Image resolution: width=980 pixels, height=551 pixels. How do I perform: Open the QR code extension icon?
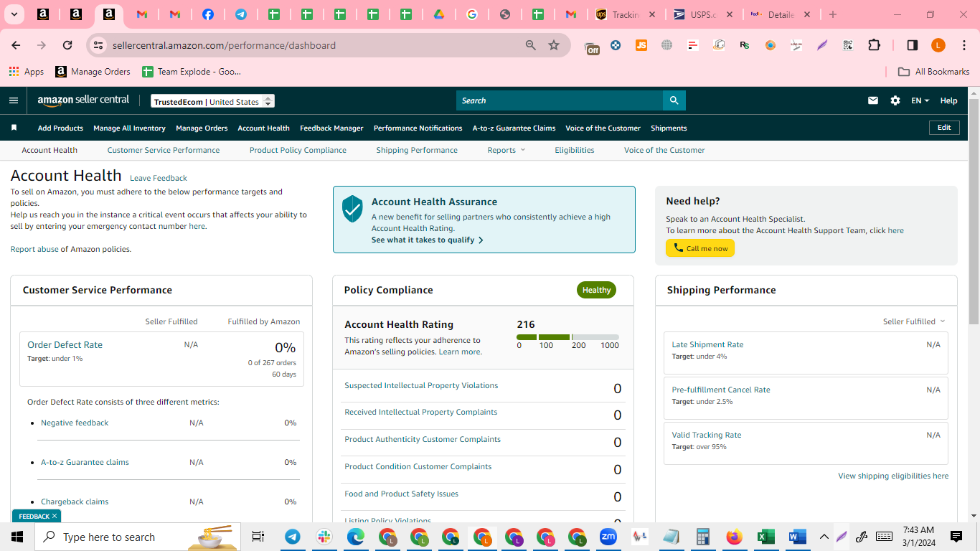(848, 45)
